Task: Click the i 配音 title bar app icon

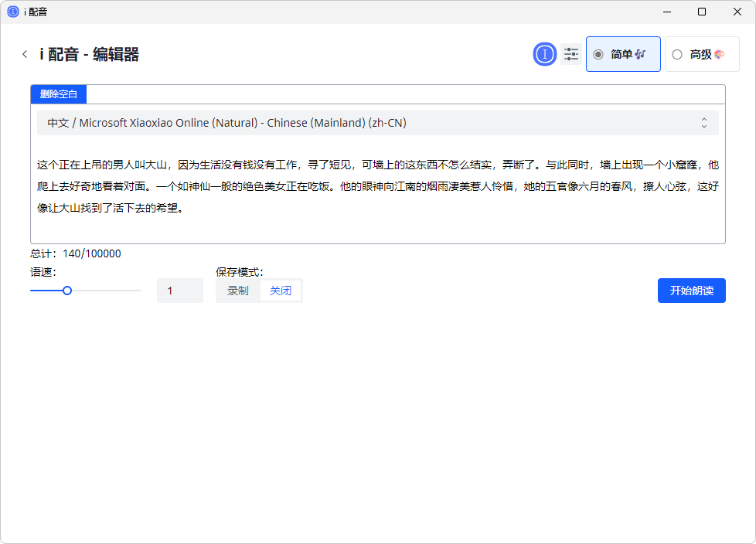Action: click(x=13, y=12)
